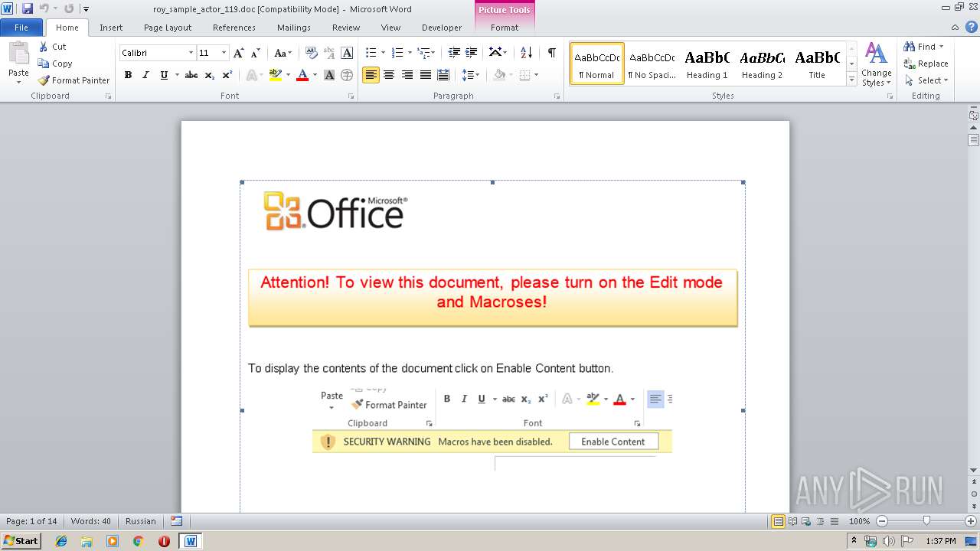
Task: Click the Paste clipboard icon
Action: [18, 54]
